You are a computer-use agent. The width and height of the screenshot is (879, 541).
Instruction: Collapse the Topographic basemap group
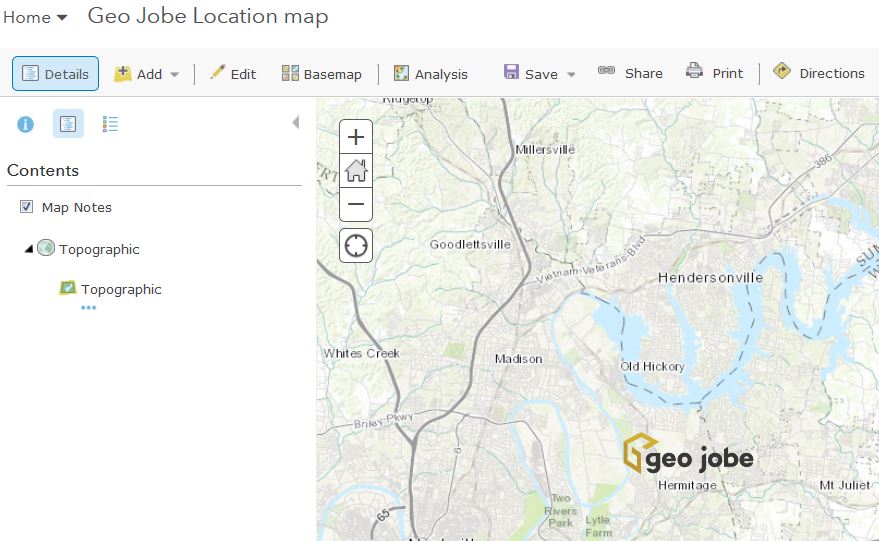point(28,249)
